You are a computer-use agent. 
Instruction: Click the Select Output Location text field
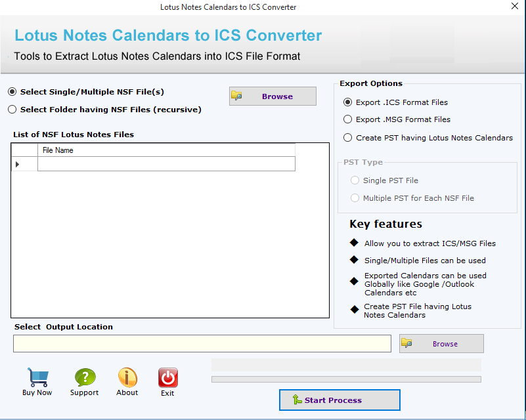tap(202, 344)
